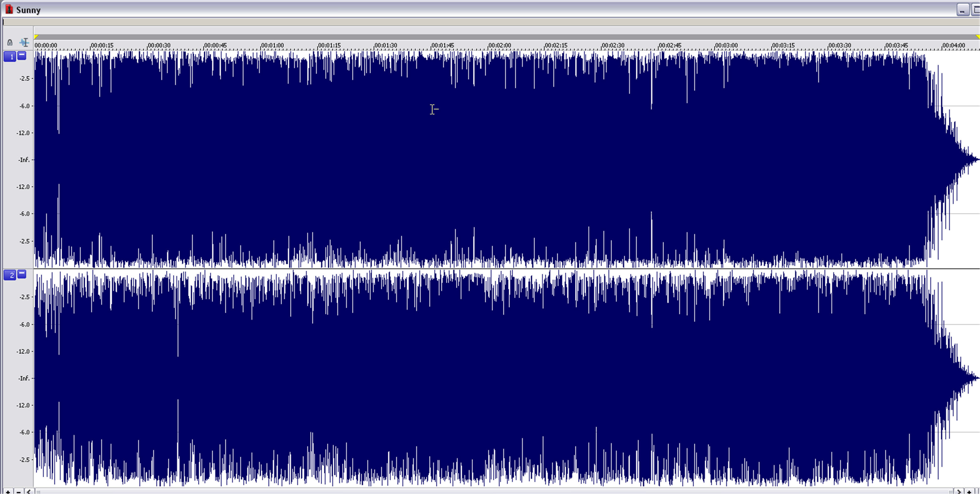
Task: Click the Sunny window title icon
Action: [9, 9]
